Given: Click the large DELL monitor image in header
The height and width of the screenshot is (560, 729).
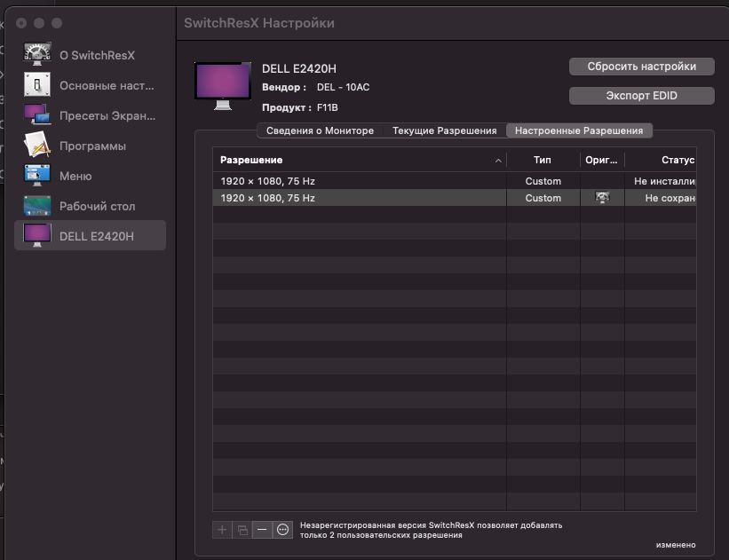Looking at the screenshot, I should coord(223,86).
